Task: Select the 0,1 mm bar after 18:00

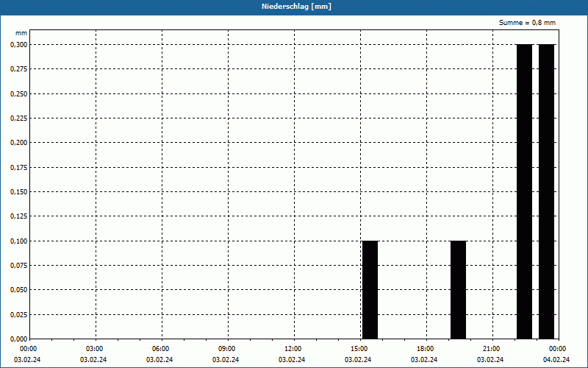Action: (458, 290)
